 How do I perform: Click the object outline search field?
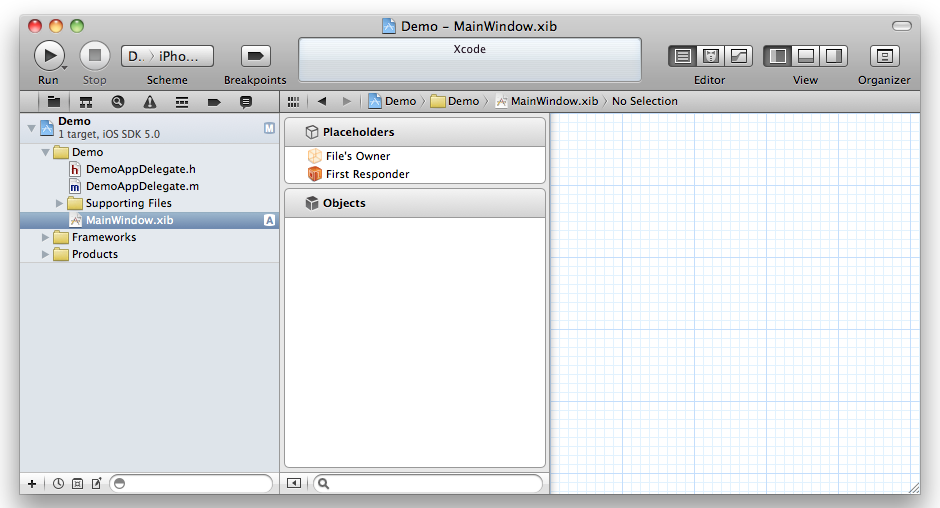428,483
